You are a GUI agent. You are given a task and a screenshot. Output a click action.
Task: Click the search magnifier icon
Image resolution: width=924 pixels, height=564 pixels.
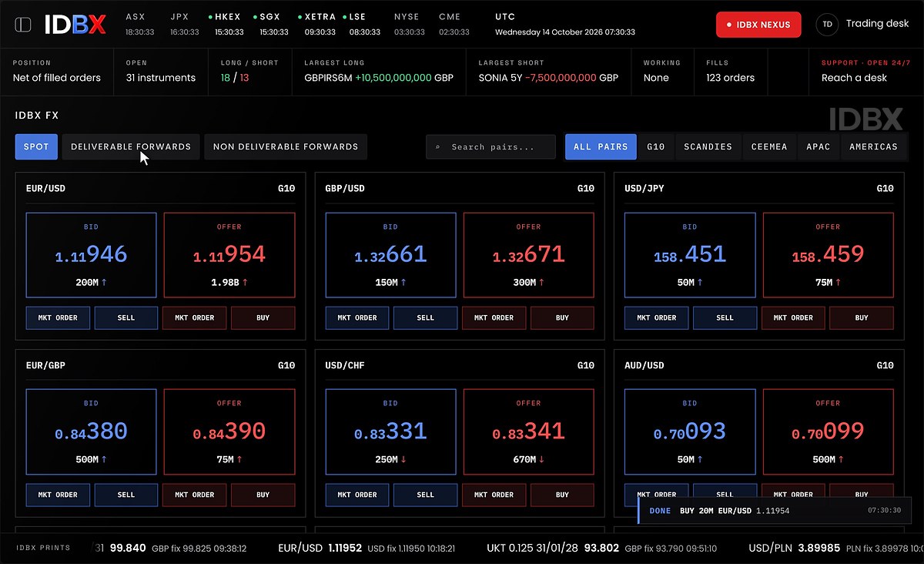437,147
